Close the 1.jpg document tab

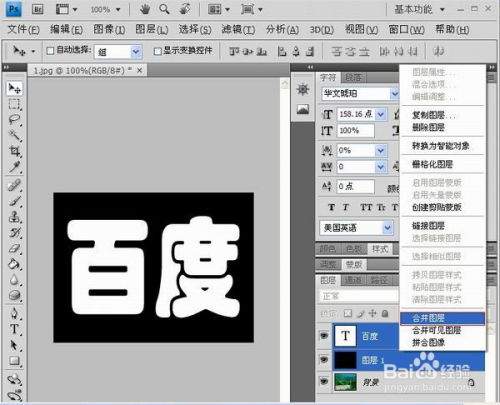(140, 70)
